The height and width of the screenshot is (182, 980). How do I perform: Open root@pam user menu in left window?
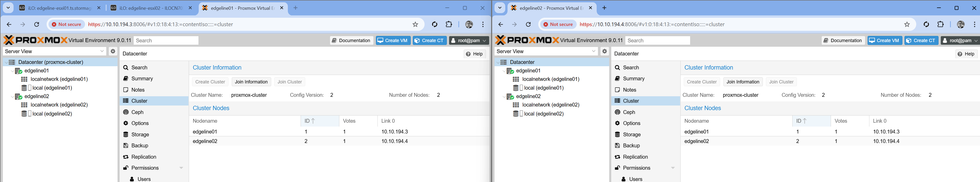pos(469,41)
